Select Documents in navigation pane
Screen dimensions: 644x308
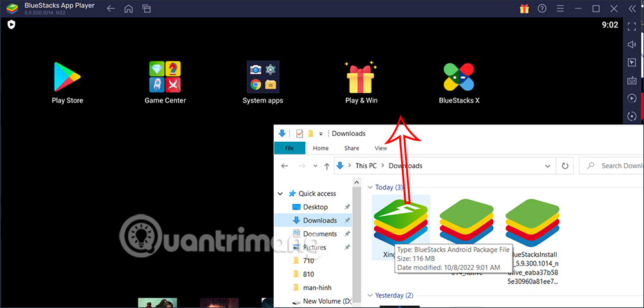click(x=320, y=234)
